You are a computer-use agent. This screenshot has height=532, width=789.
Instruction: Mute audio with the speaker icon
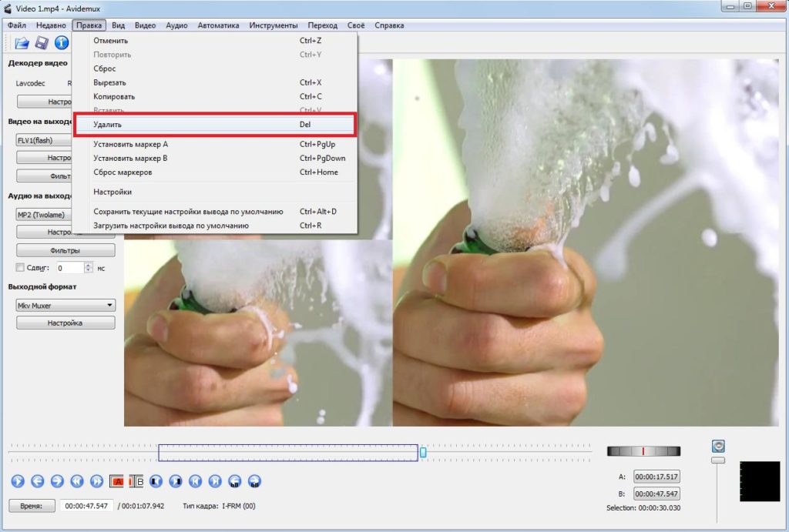tap(718, 446)
